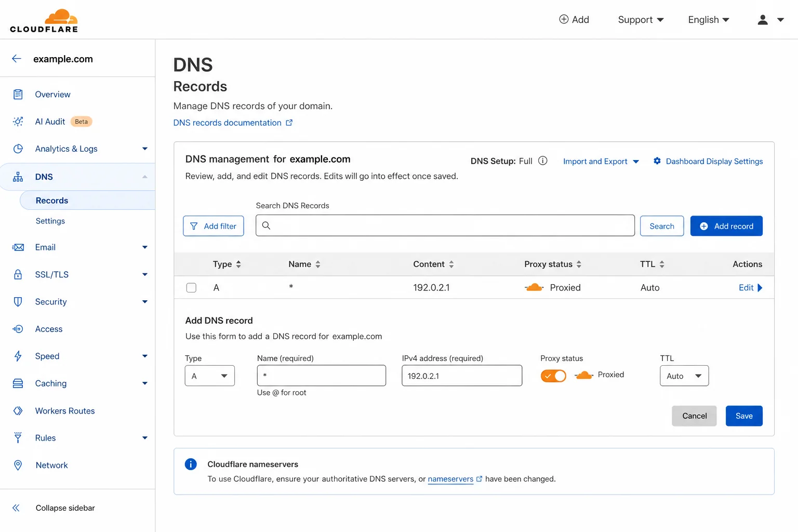Screen dimensions: 798x532
Task: Toggle the Proxy status switch off
Action: pos(553,376)
